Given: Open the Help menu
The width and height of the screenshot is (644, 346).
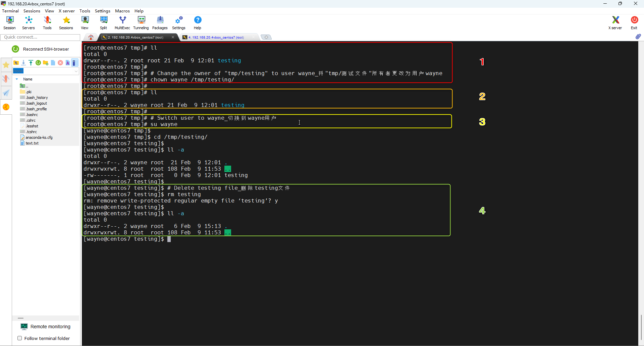Looking at the screenshot, I should click(139, 11).
